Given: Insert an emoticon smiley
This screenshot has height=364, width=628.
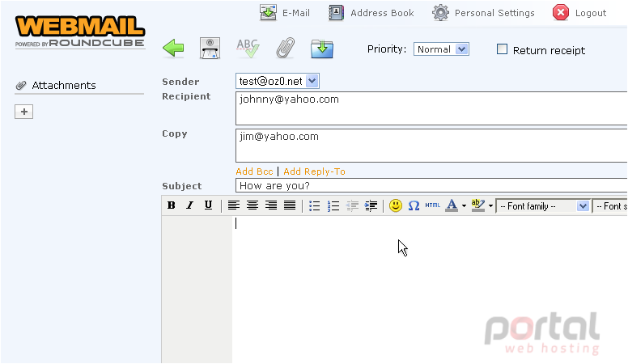Looking at the screenshot, I should (395, 205).
